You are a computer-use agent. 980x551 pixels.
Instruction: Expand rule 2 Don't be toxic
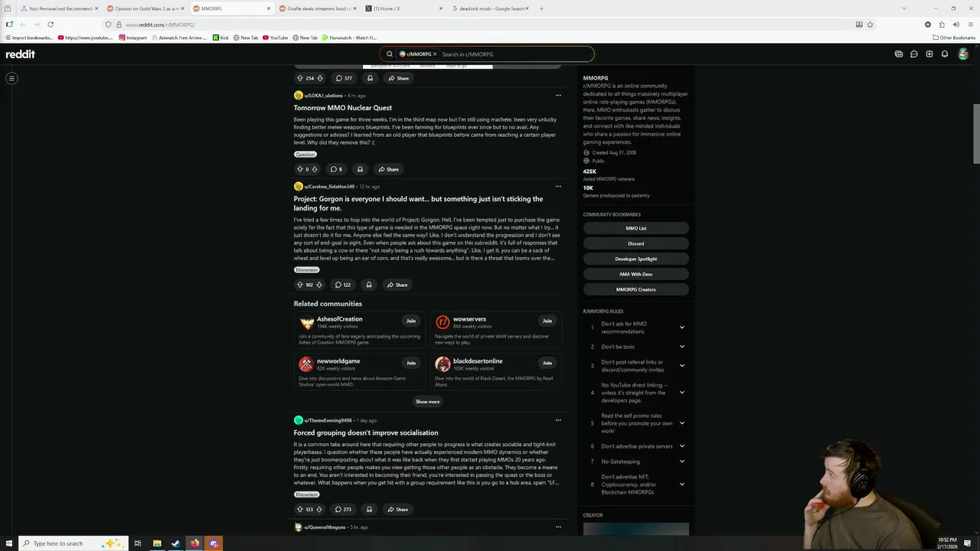point(682,347)
